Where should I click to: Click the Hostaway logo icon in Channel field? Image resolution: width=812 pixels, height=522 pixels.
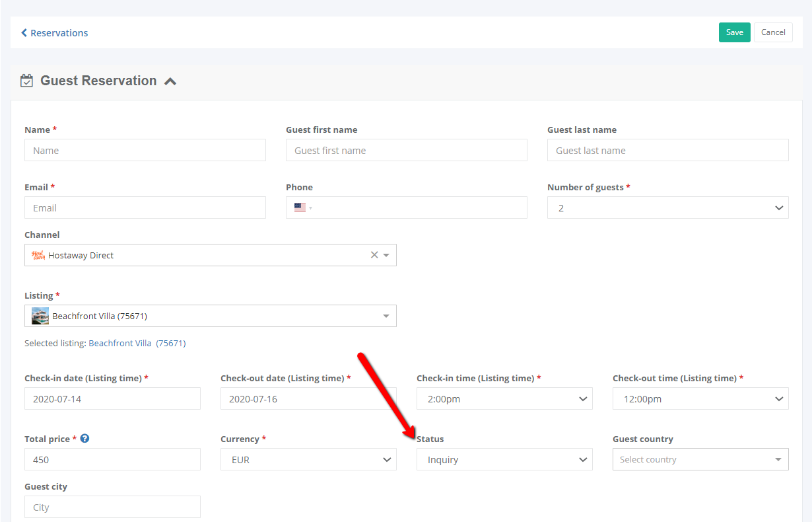(38, 255)
